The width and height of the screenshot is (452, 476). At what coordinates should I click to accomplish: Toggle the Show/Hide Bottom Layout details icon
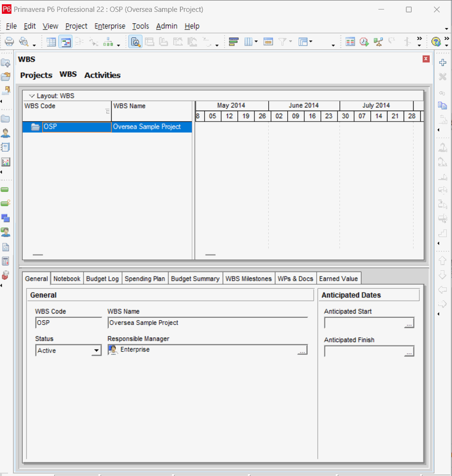135,42
